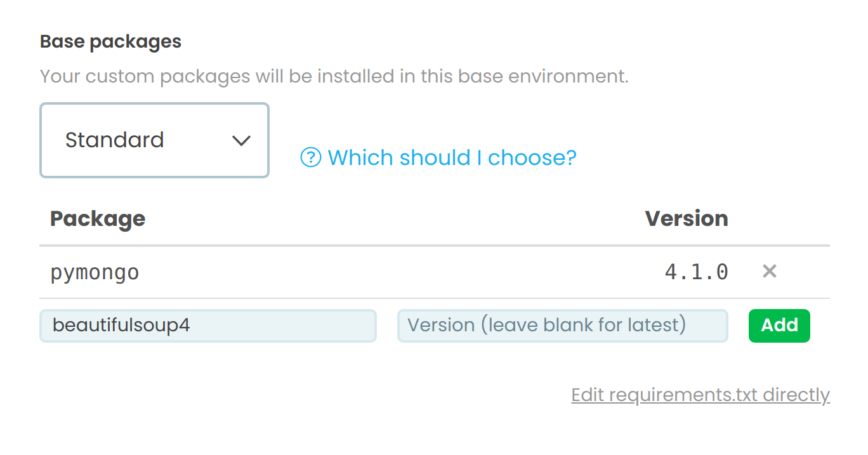Click the Package column header
The height and width of the screenshot is (455, 868).
pos(98,218)
